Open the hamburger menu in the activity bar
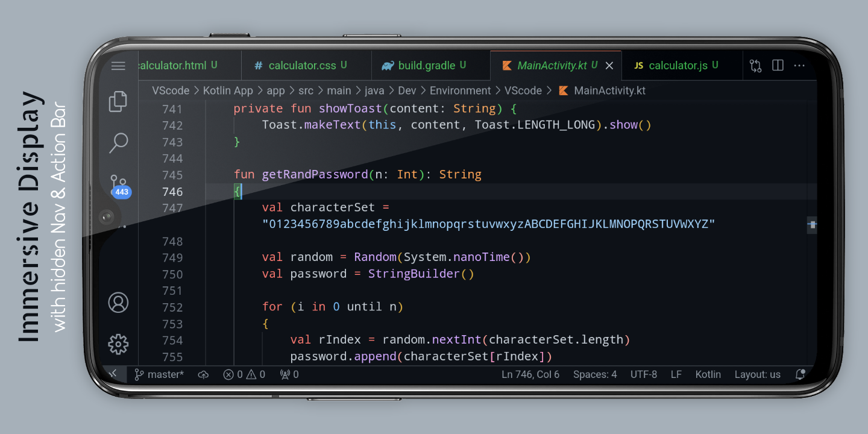The image size is (868, 434). [118, 66]
